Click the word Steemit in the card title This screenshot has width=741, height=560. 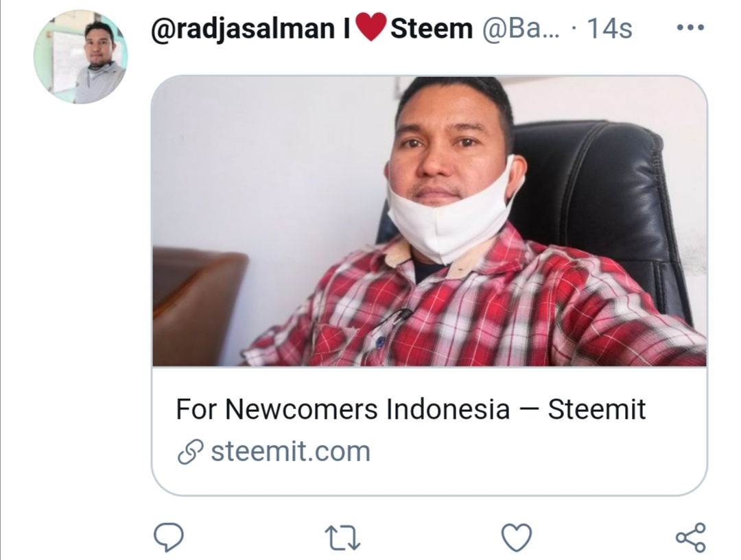pyautogui.click(x=597, y=409)
